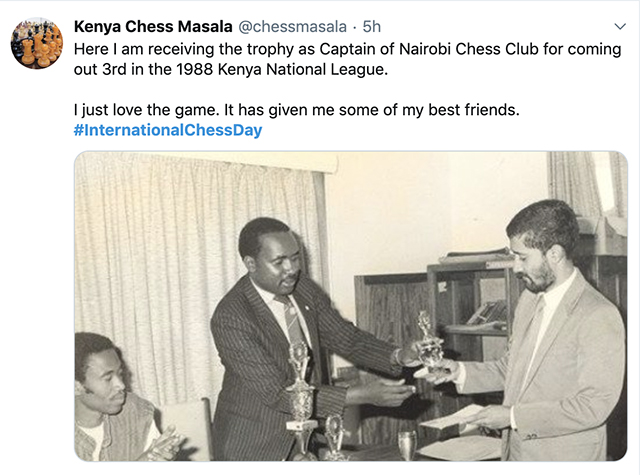Screen dimensions: 640x475
Task: Click the 'I just love the game' sentence
Action: click(x=296, y=110)
